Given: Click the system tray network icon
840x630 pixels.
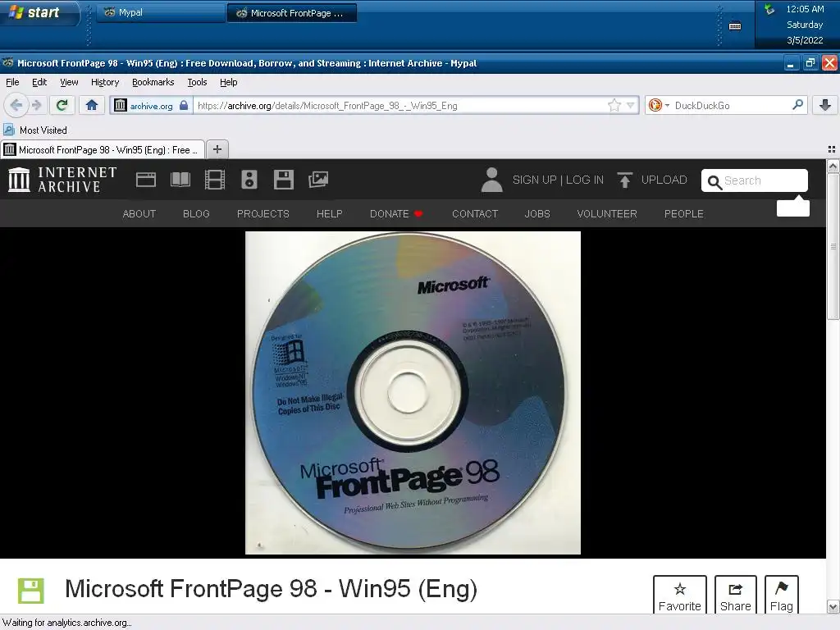Looking at the screenshot, I should [769, 9].
